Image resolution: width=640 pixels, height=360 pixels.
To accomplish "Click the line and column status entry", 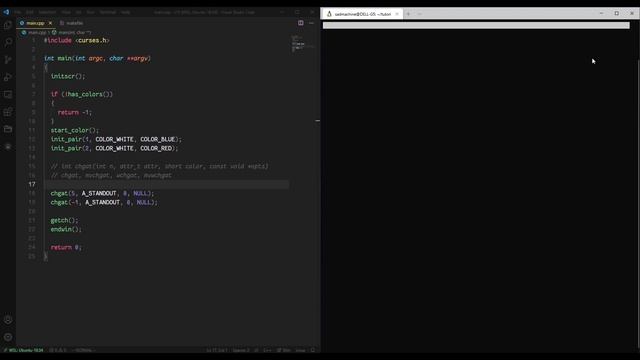I will pyautogui.click(x=217, y=350).
